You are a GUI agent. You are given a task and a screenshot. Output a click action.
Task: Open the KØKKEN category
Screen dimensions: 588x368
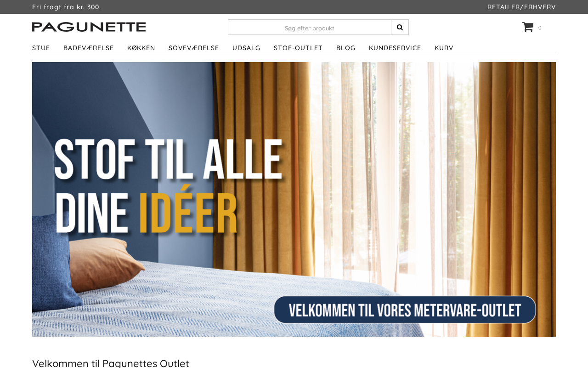141,48
